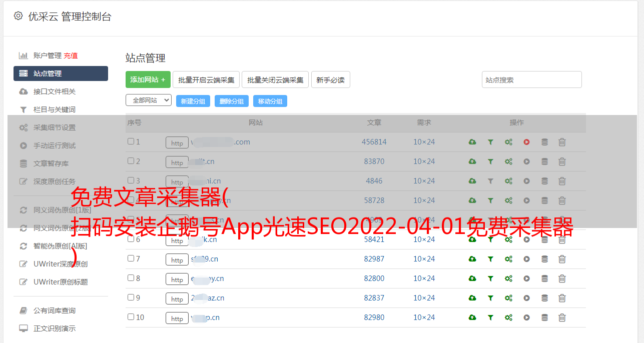Click the trash icon in row 58728
Screen dimensions: 644x343
[562, 200]
